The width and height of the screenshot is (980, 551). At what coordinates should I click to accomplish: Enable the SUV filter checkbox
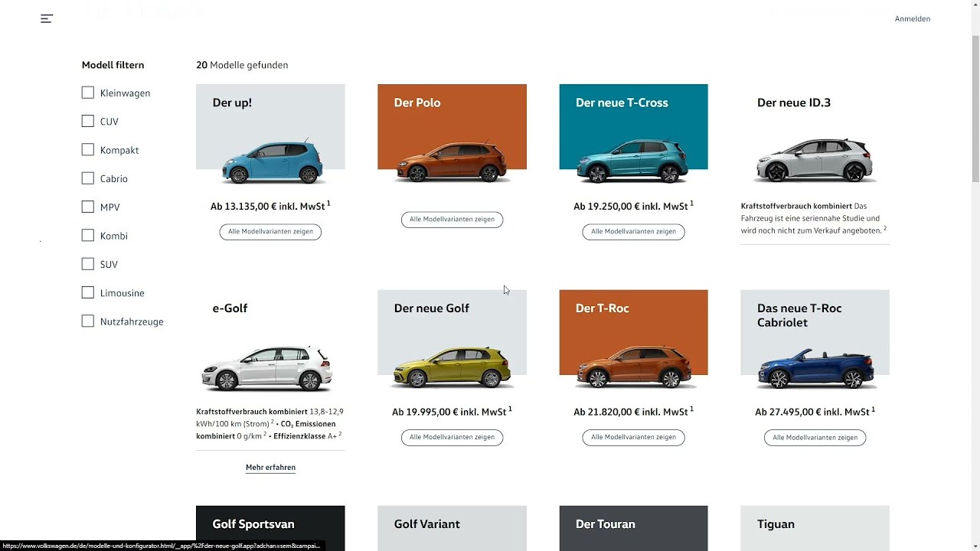[87, 264]
